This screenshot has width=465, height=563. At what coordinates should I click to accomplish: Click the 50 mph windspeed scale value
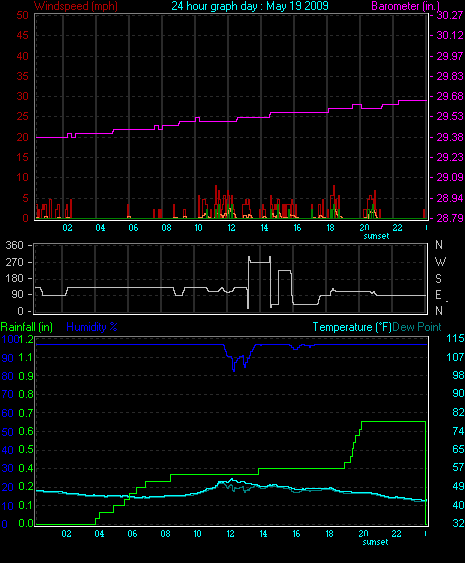23,15
